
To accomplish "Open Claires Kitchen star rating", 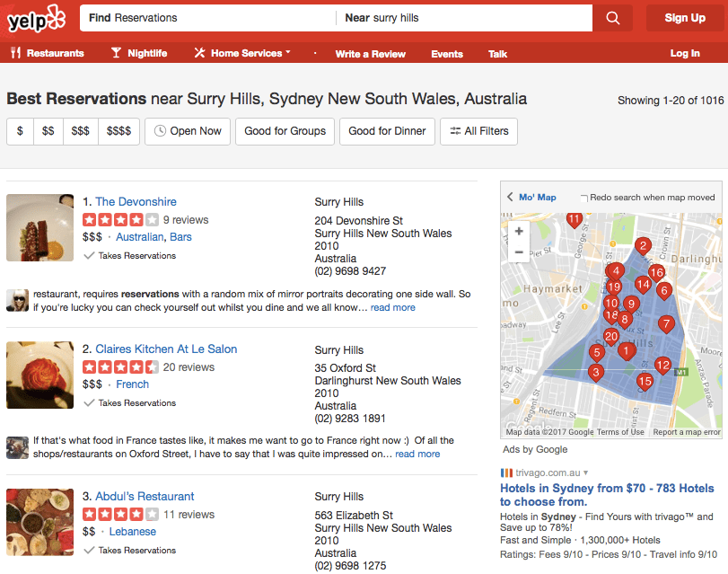I will pyautogui.click(x=120, y=367).
